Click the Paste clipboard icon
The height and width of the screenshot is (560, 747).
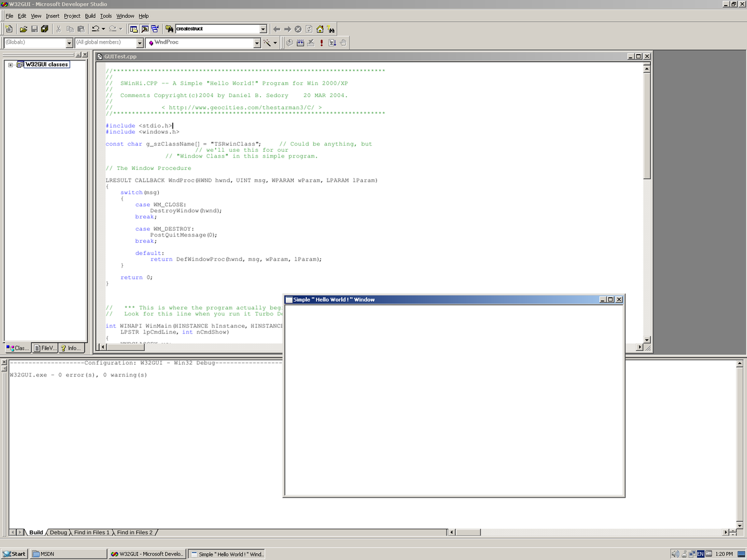click(x=82, y=29)
